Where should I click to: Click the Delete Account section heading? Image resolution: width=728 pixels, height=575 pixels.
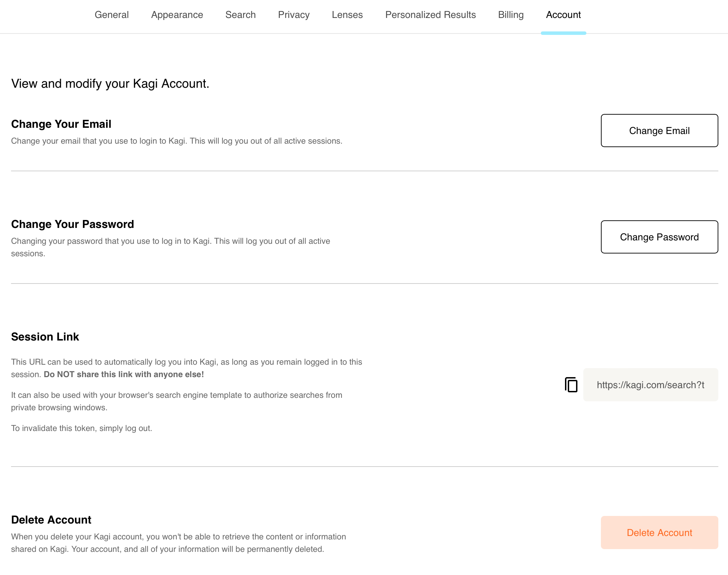[51, 519]
